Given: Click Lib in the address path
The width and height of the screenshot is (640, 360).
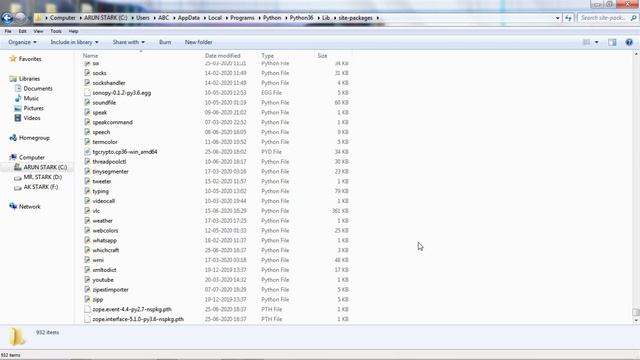Looking at the screenshot, I should click(326, 18).
